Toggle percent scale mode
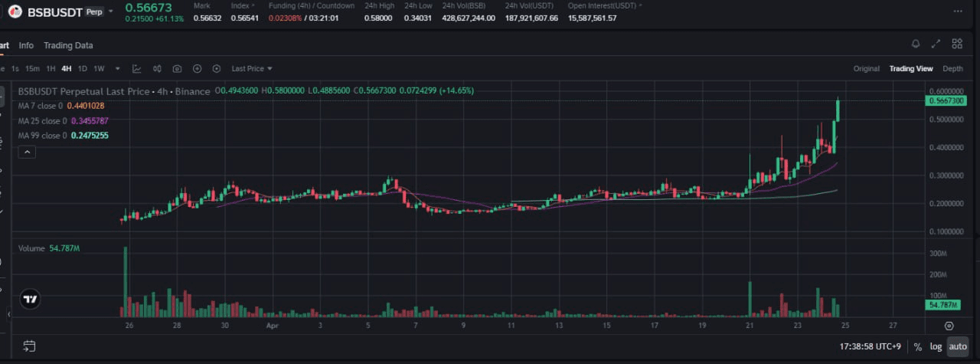This screenshot has width=980, height=364. coord(918,346)
